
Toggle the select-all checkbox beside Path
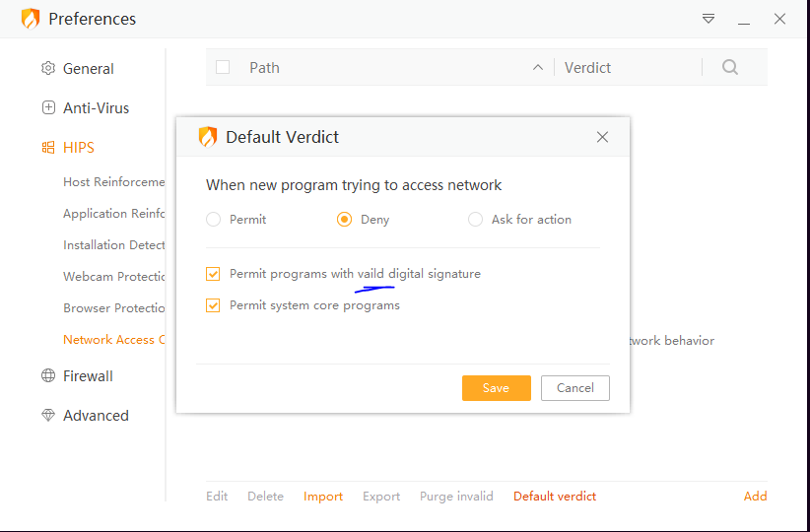pos(223,68)
